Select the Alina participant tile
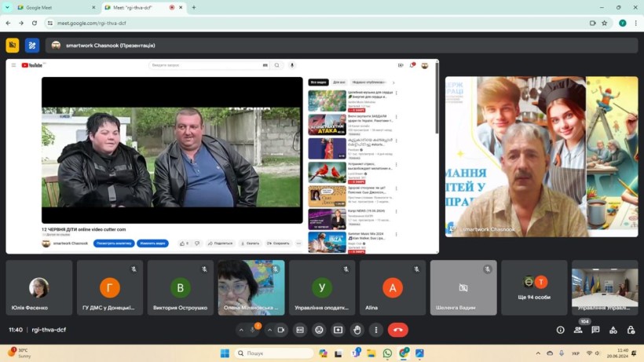 click(x=393, y=287)
